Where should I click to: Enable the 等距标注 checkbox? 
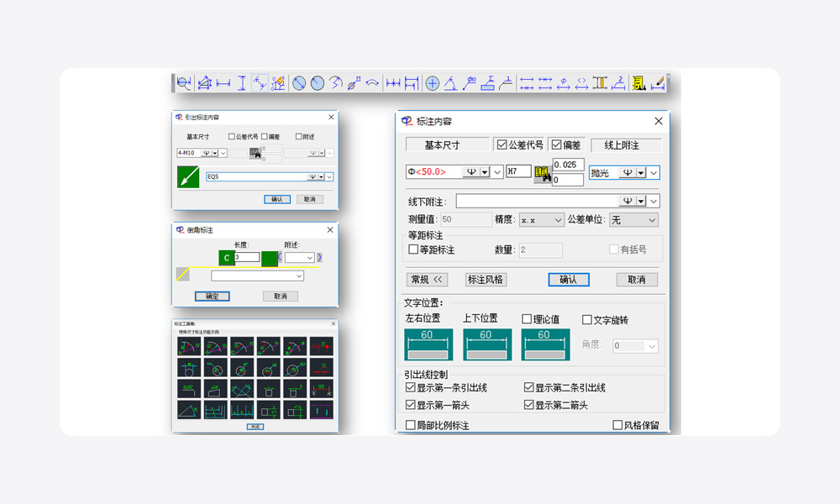tap(413, 249)
